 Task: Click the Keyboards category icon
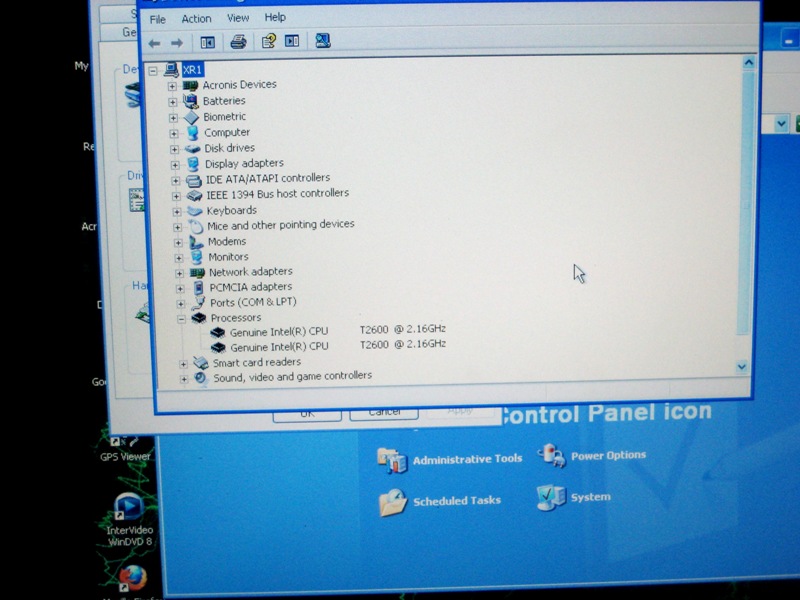click(195, 211)
